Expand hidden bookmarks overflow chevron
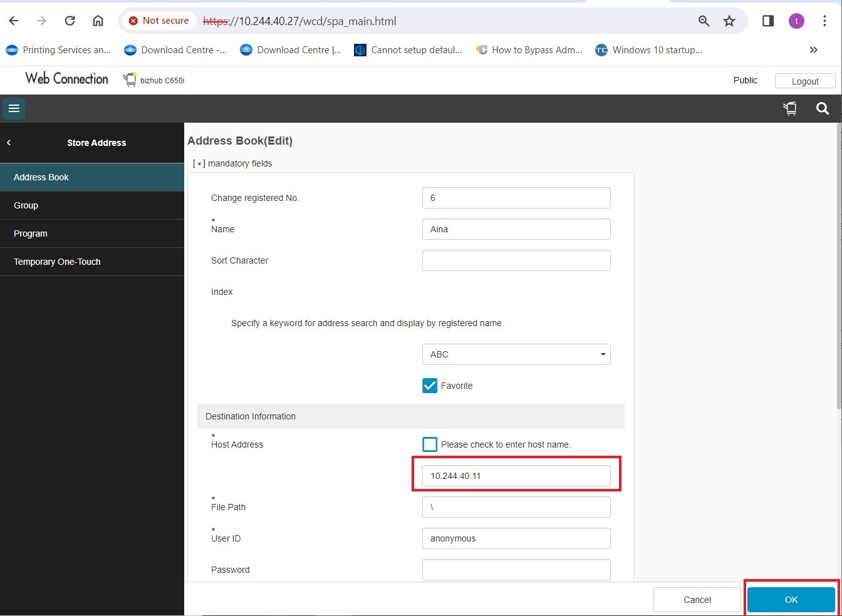Viewport: 842px width, 616px height. (813, 50)
